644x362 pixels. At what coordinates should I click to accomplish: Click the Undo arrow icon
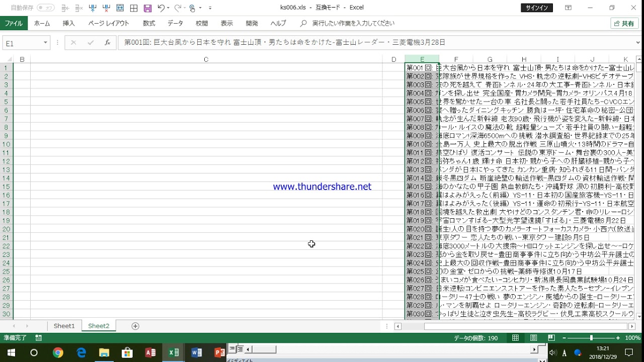160,8
